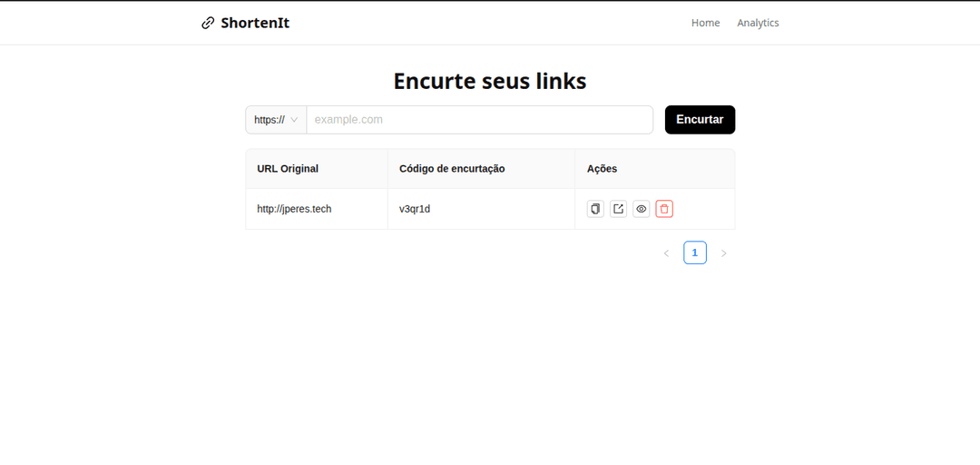
Task: Click the Código de encurtação column header
Action: tap(452, 169)
